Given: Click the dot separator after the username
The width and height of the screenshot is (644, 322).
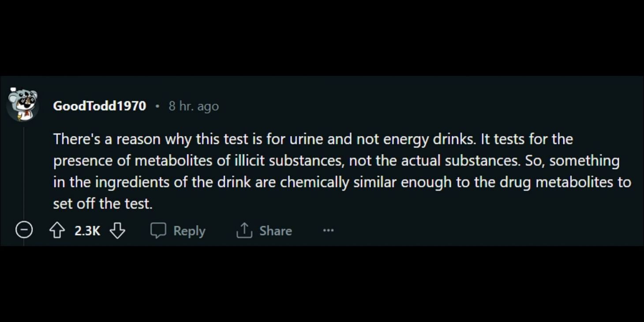Looking at the screenshot, I should tap(157, 106).
